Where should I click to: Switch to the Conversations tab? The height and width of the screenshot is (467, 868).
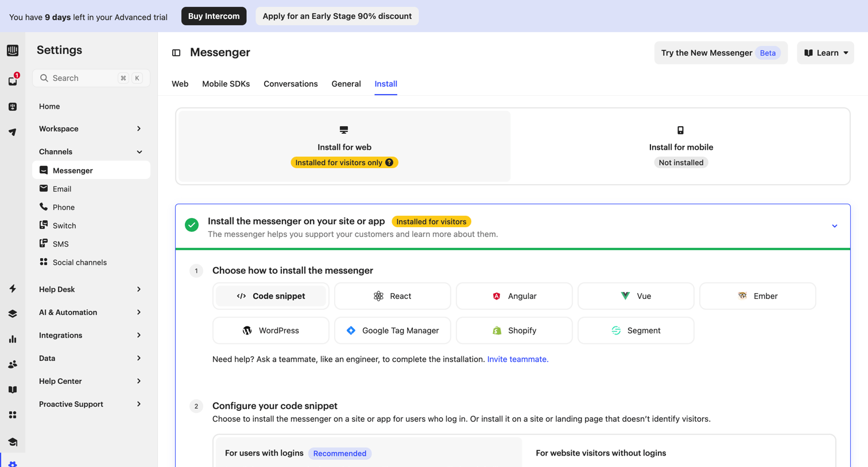290,84
